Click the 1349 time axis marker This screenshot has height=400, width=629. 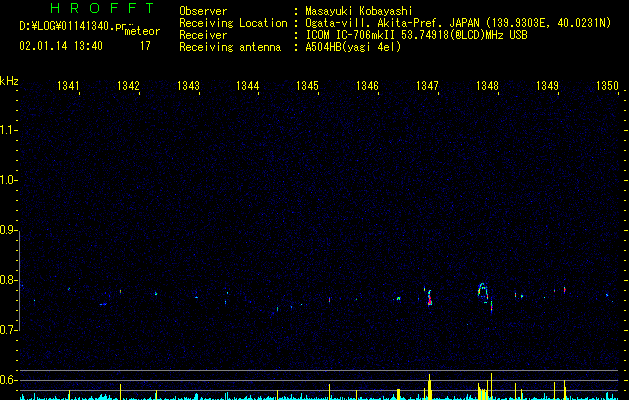[x=547, y=86]
